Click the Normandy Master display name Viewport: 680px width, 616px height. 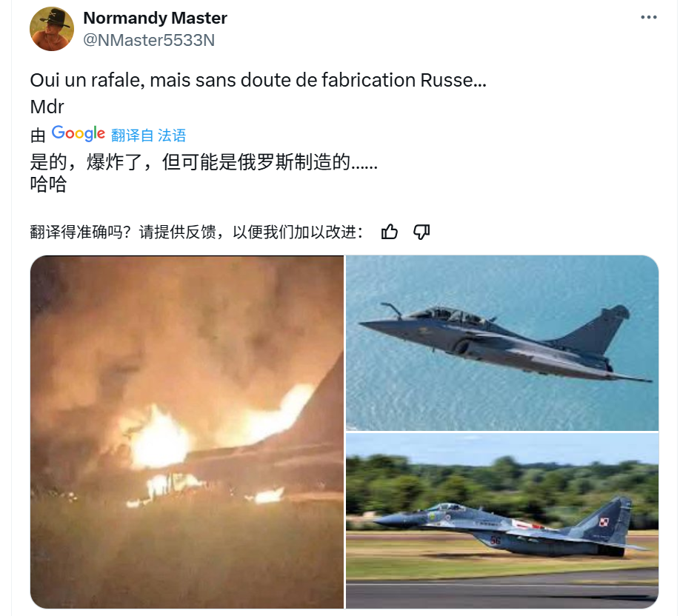pyautogui.click(x=155, y=18)
